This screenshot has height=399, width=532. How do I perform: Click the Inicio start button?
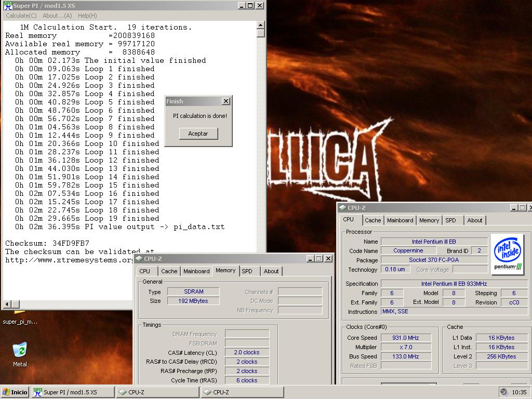[x=15, y=392]
